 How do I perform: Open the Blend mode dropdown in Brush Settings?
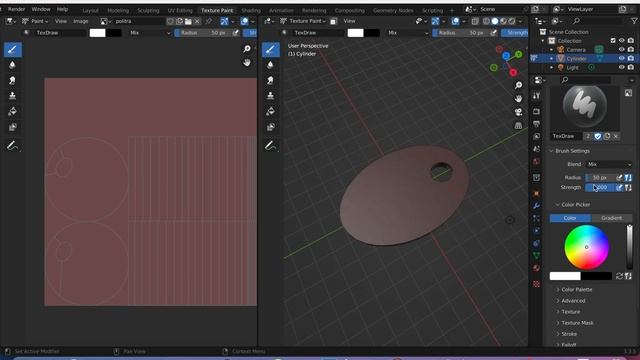click(609, 164)
